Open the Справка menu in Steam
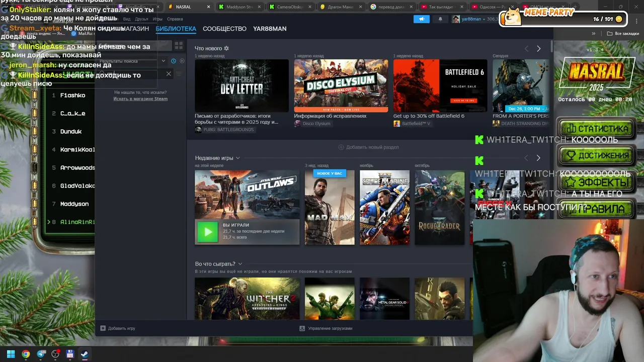644x362 pixels. [175, 19]
